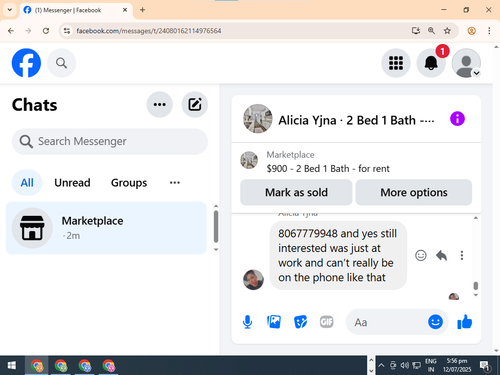Click the listing thumbnail in conversation header
This screenshot has height=375, width=500.
pyautogui.click(x=258, y=119)
